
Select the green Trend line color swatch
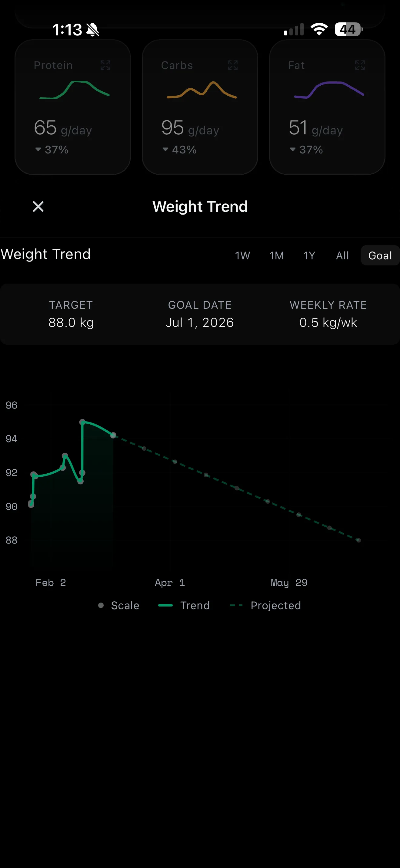click(x=167, y=605)
